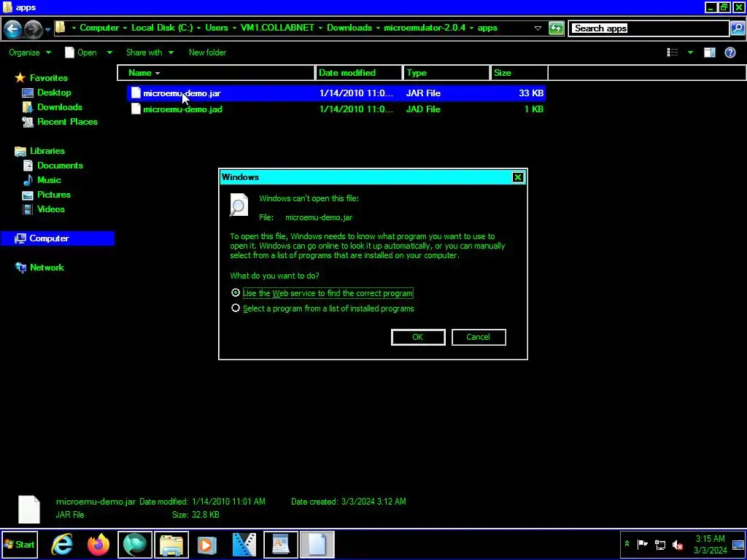Open Recent Places in Favorites
Viewport: 747px width, 560px height.
pyautogui.click(x=67, y=122)
